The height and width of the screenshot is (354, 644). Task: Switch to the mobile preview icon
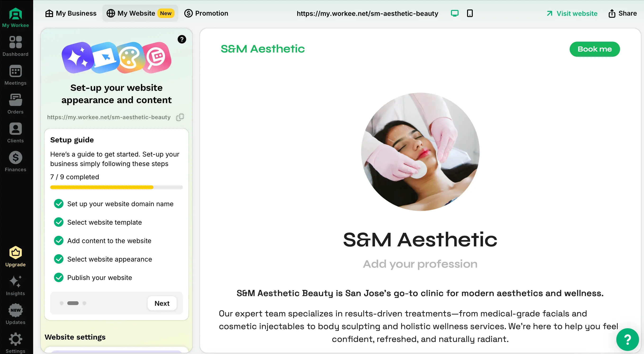(x=470, y=13)
